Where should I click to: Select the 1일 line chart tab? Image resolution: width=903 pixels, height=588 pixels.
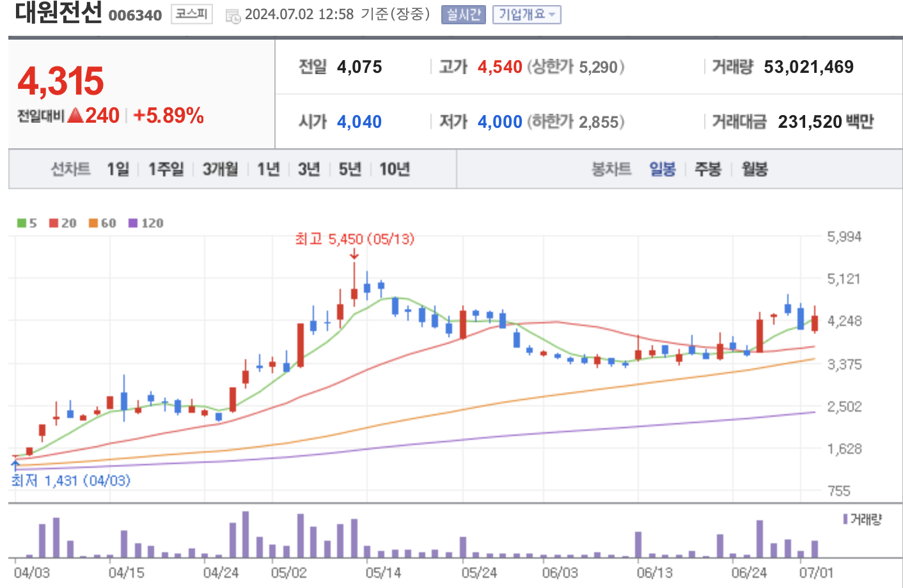(x=118, y=169)
